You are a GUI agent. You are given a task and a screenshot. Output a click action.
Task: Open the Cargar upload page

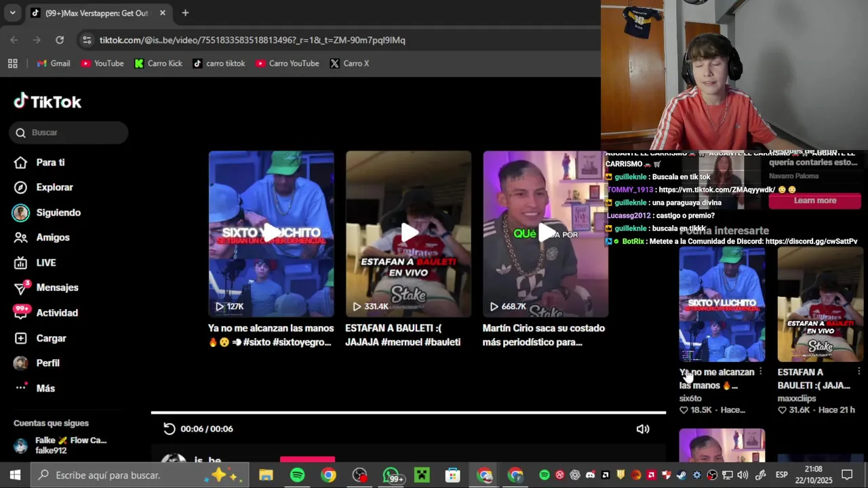coord(40,338)
